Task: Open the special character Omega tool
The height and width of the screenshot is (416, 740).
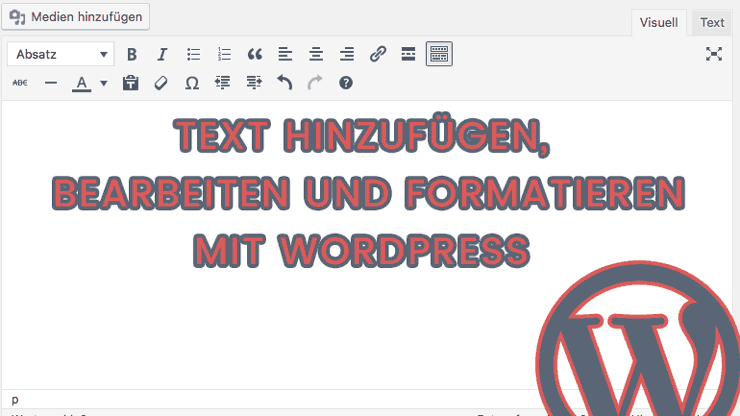Action: [192, 83]
